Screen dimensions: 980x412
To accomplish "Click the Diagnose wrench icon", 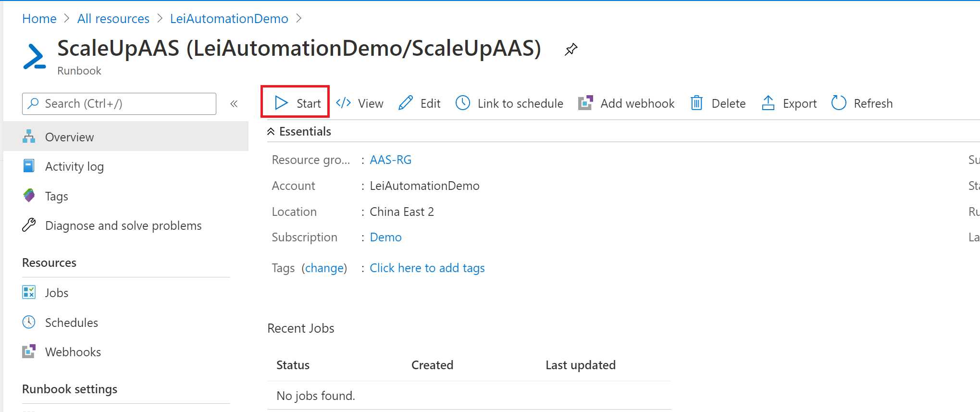I will [29, 225].
